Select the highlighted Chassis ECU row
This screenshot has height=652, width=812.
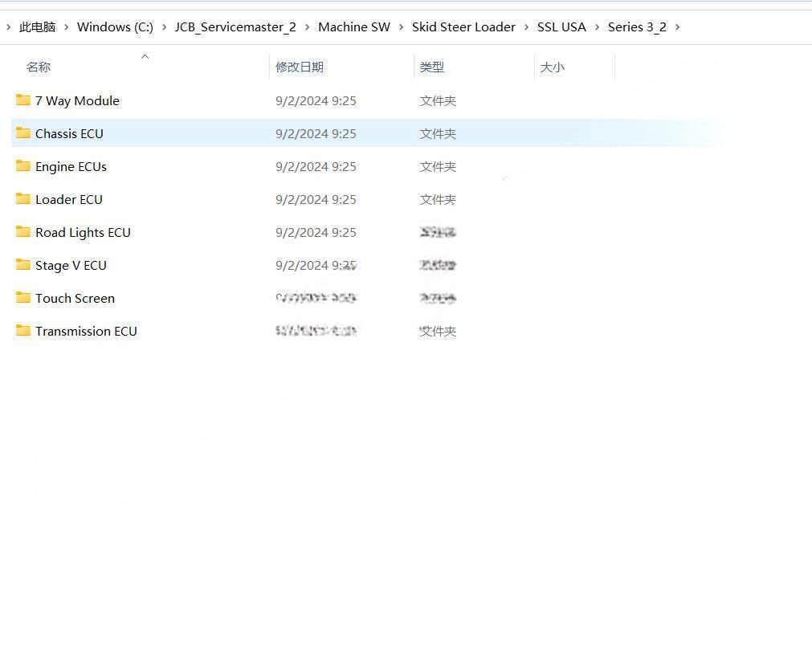pos(69,133)
